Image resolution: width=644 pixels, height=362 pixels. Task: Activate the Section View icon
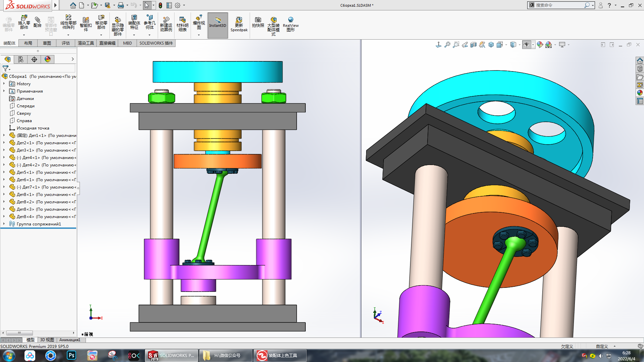coord(474,45)
